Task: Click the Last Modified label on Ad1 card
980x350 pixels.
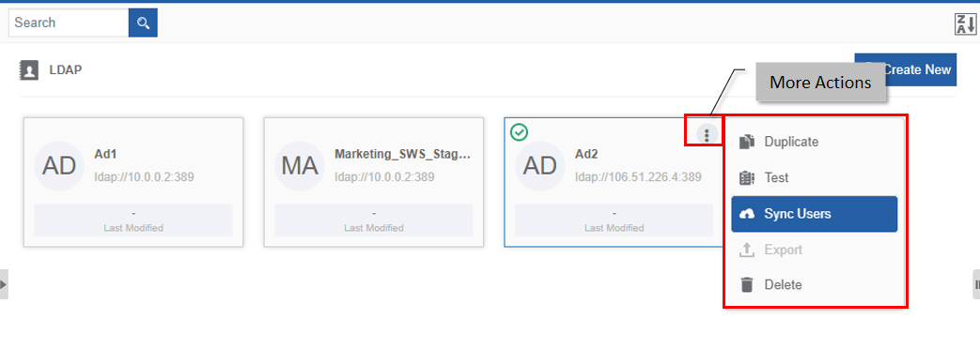Action: tap(133, 228)
